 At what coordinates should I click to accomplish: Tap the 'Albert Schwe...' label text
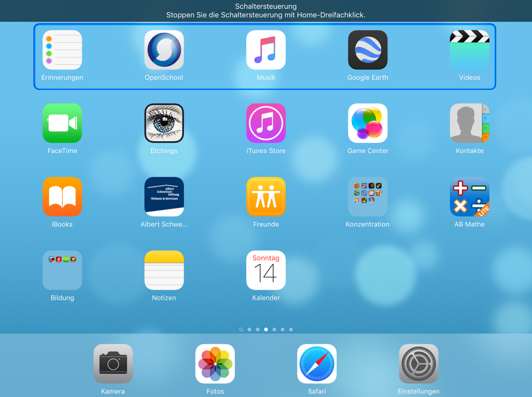click(x=164, y=224)
